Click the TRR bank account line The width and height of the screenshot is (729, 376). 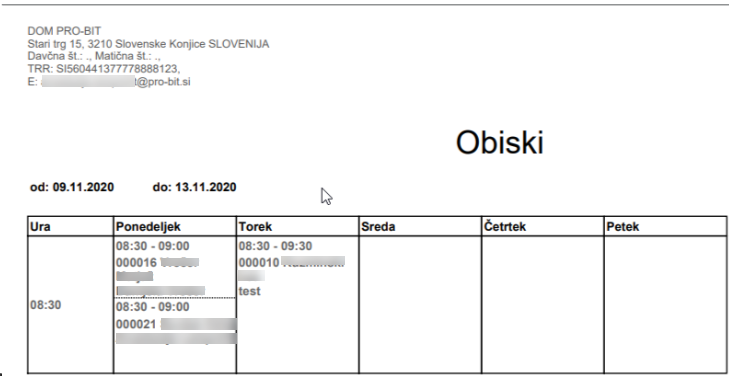[x=104, y=69]
